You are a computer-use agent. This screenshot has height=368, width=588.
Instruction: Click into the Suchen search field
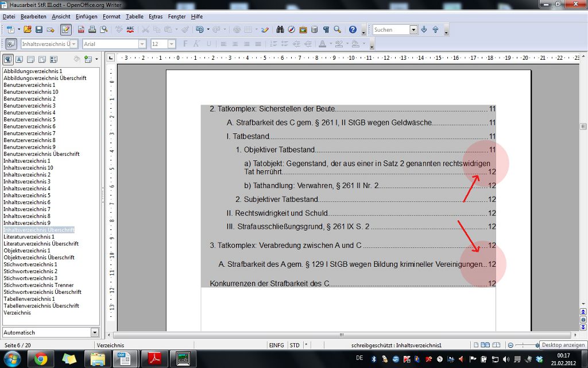tap(391, 29)
